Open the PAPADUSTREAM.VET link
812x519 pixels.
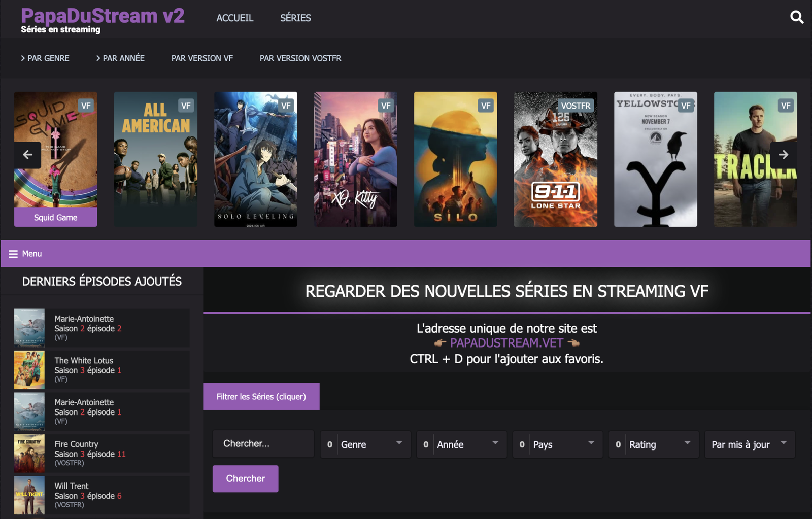pos(506,343)
